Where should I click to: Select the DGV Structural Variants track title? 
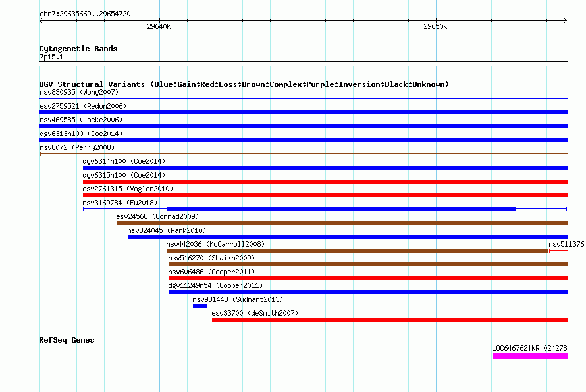pos(244,84)
